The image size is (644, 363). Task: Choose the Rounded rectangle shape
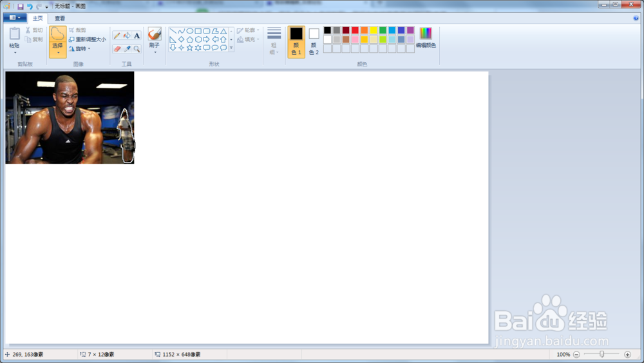[207, 31]
